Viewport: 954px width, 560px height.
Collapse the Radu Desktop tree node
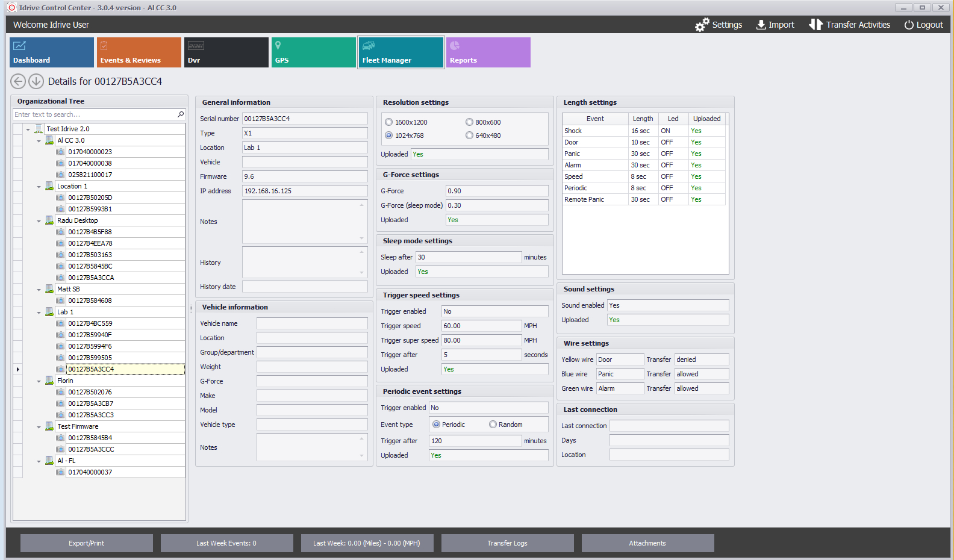coord(39,221)
